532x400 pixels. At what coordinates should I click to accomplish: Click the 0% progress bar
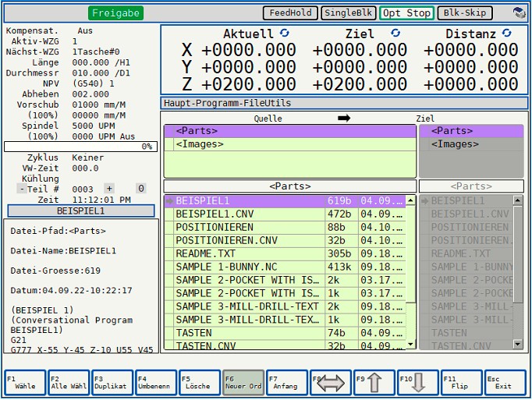pos(80,147)
